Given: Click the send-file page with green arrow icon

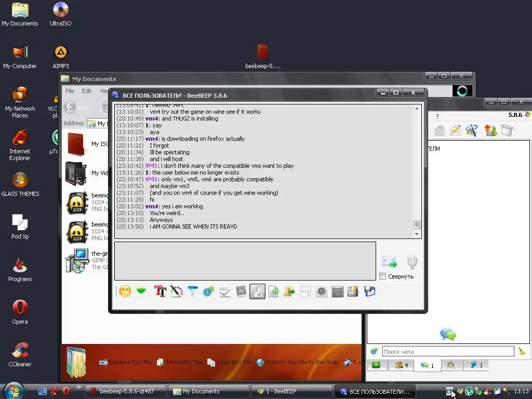Looking at the screenshot, I should coord(273,291).
